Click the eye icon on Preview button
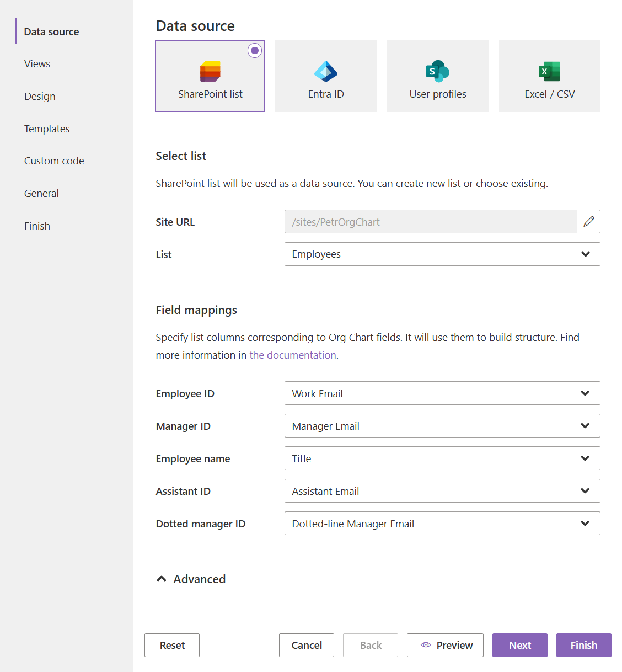The height and width of the screenshot is (672, 622). (426, 645)
